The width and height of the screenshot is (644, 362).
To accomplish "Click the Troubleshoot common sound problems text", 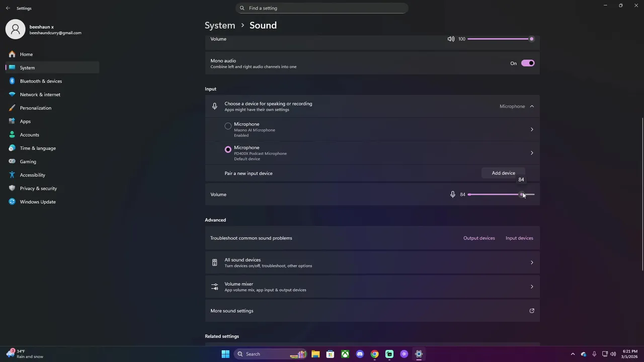I will [251, 238].
